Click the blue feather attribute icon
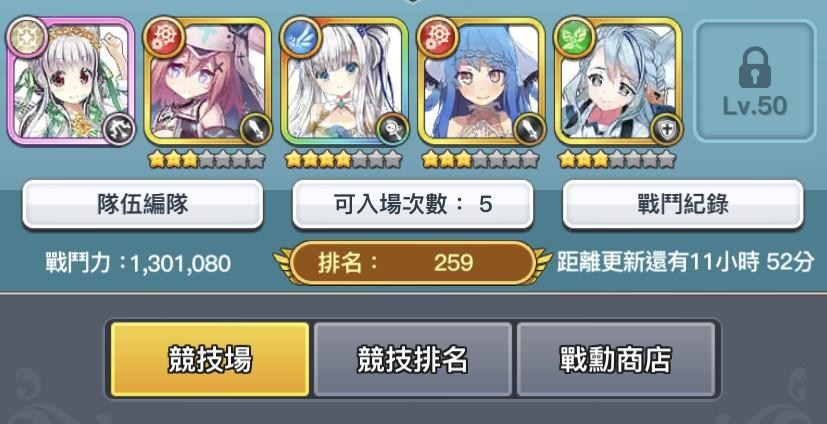The image size is (827, 424). pos(301,37)
